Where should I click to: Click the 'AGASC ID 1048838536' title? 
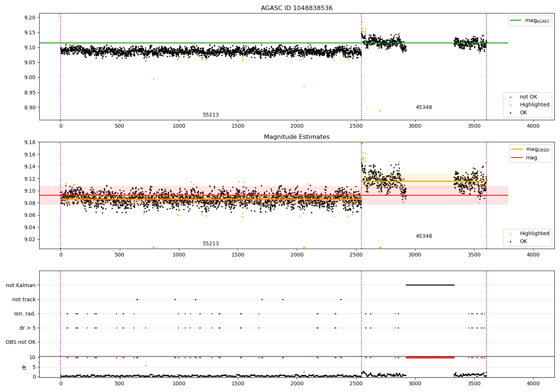click(x=297, y=8)
